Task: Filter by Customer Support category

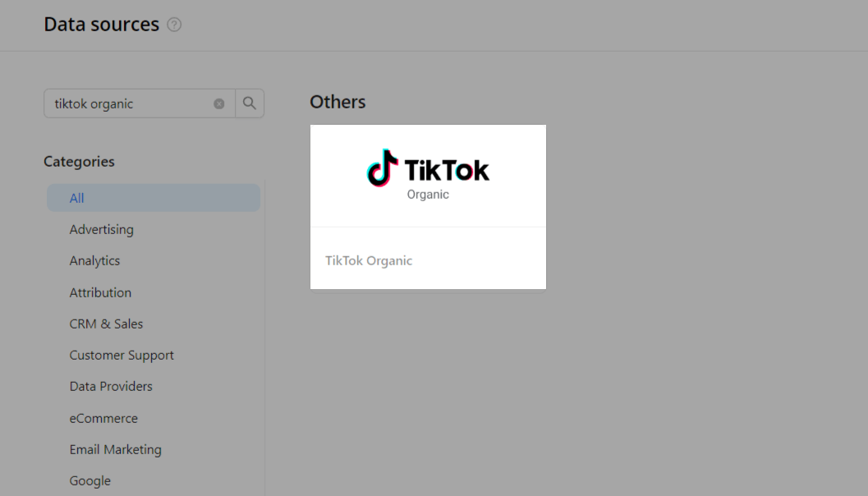Action: click(x=122, y=356)
